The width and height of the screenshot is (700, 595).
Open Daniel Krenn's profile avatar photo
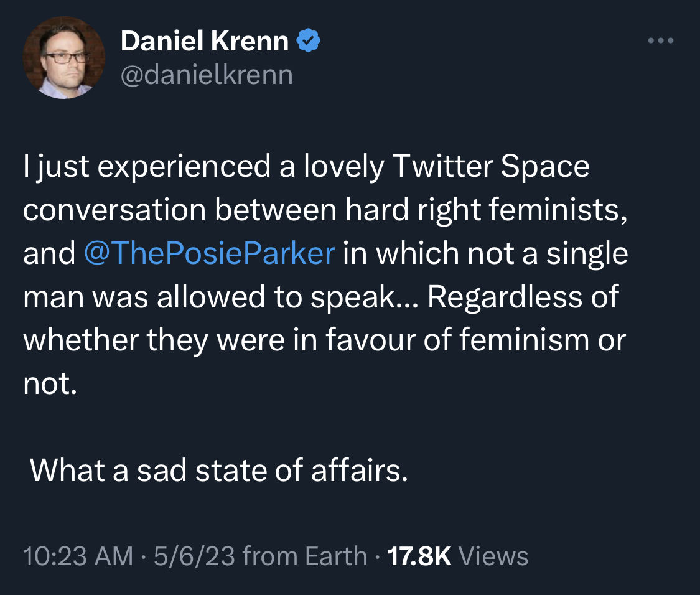click(63, 57)
